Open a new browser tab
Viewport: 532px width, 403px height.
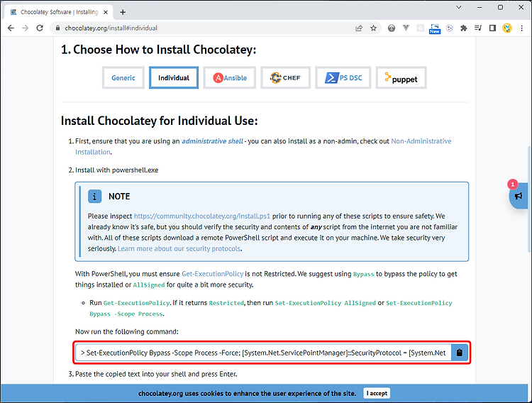tap(123, 12)
